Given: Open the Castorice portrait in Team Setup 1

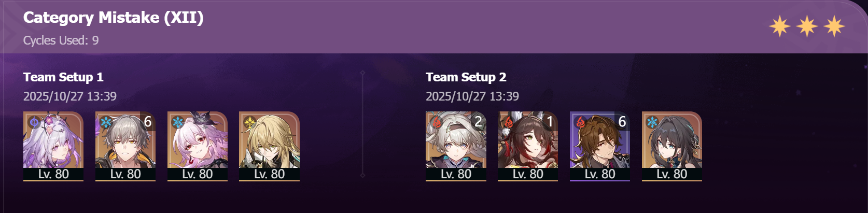Looking at the screenshot, I should click(53, 146).
